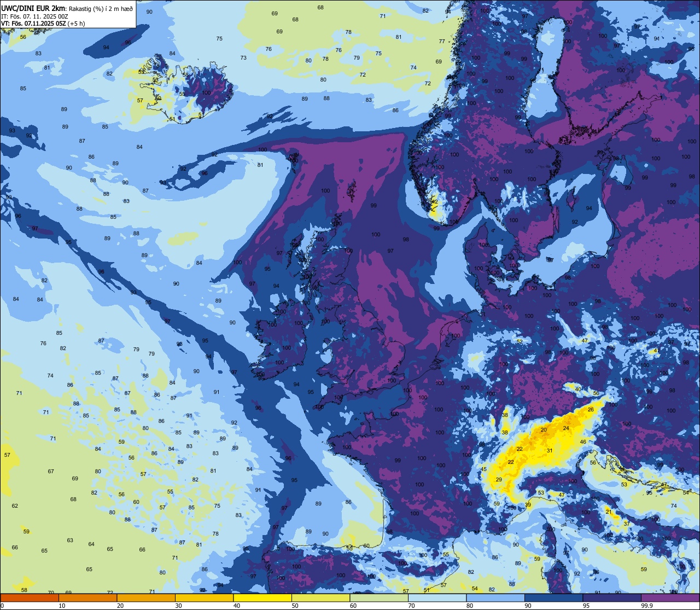700x610 pixels.
Task: Click value "46" east of the Alps
Action: (x=584, y=442)
